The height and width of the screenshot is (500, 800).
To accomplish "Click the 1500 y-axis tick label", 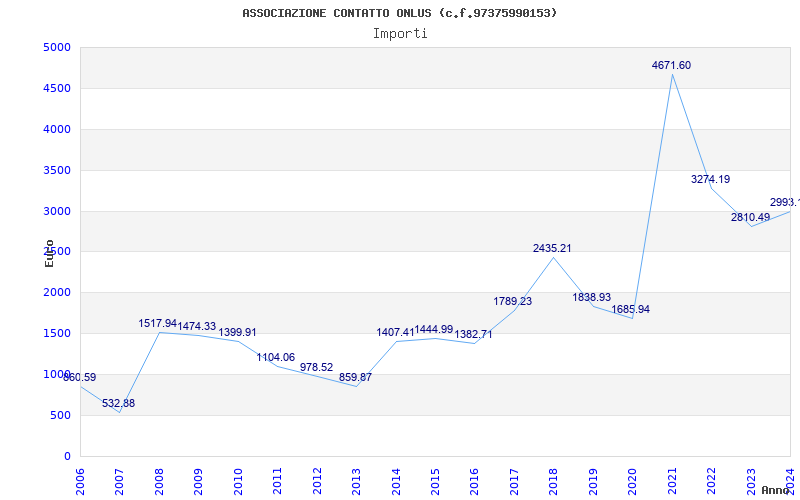I will (57, 334).
